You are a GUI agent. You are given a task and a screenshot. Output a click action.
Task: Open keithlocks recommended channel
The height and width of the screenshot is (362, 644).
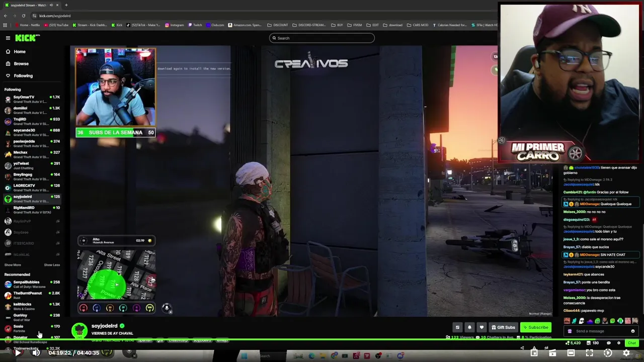(32, 306)
